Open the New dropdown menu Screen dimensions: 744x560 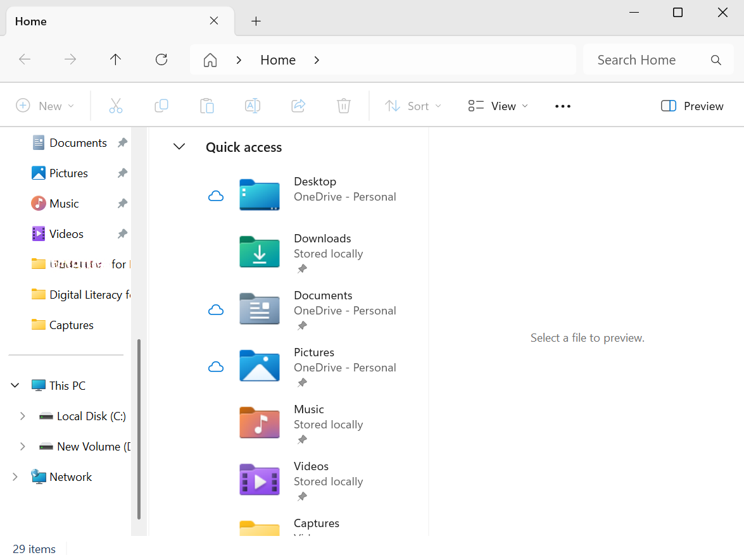[45, 106]
